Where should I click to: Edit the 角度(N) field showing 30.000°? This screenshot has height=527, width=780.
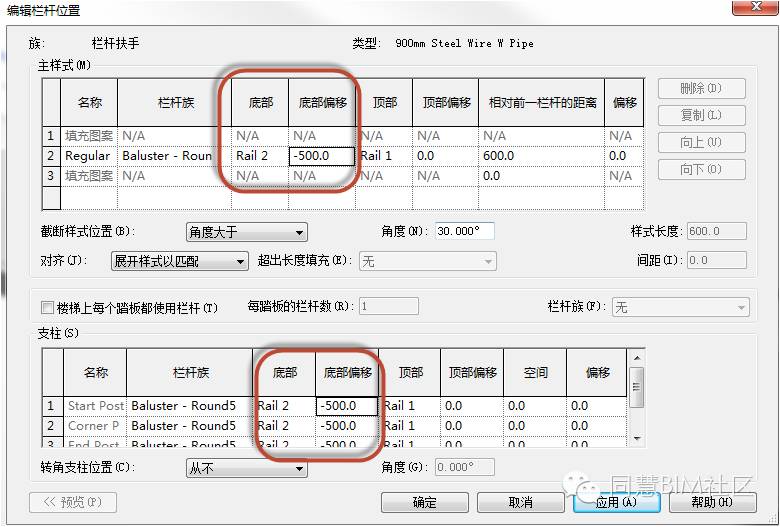465,231
